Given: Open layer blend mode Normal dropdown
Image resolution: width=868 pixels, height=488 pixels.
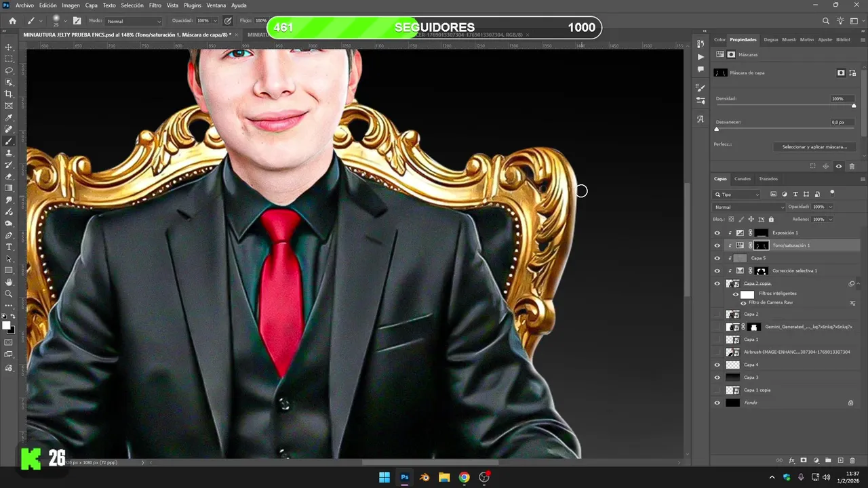Looking at the screenshot, I should 749,207.
